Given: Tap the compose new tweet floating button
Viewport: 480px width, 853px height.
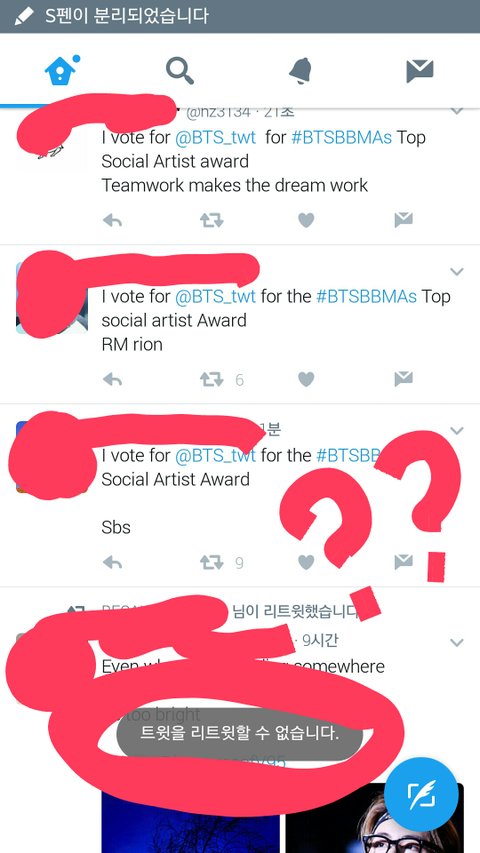Looking at the screenshot, I should [423, 794].
